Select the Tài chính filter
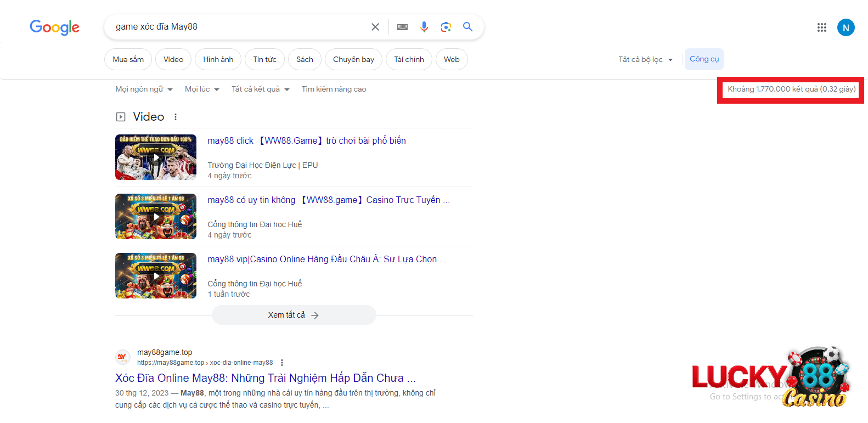Viewport: 868px width, 423px height. pos(409,59)
